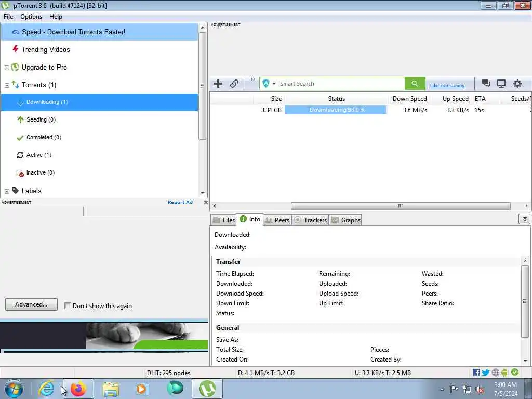
Task: Click the green Smart Search magnifier button
Action: (x=415, y=84)
